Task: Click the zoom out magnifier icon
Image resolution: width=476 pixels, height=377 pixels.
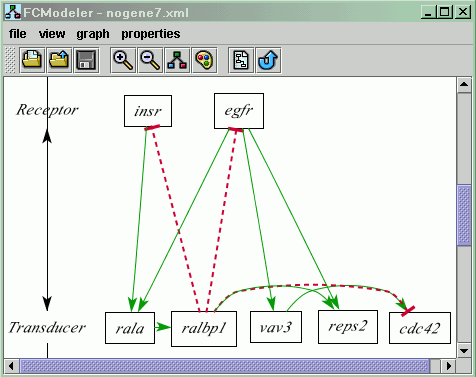Action: [150, 60]
